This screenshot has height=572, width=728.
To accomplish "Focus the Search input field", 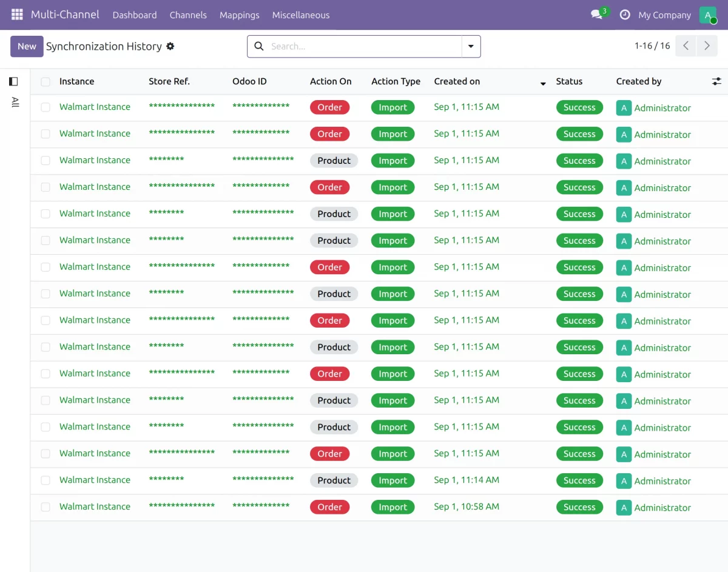I will click(364, 46).
